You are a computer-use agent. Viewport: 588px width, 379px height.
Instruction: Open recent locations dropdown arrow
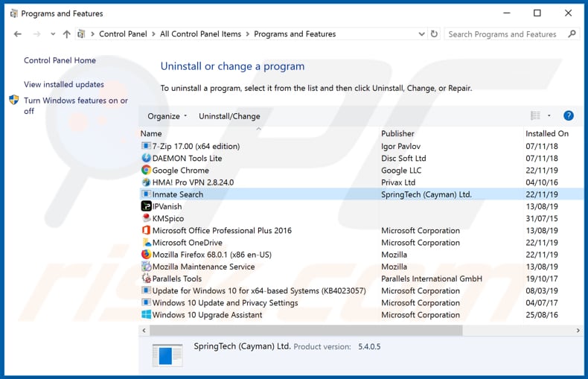(53, 34)
